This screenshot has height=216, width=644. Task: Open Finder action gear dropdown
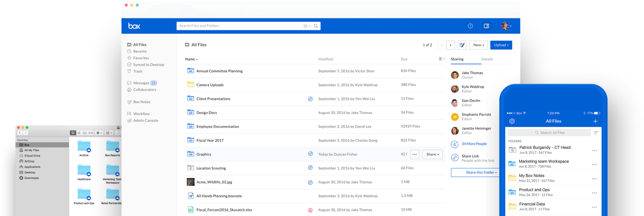point(99,133)
